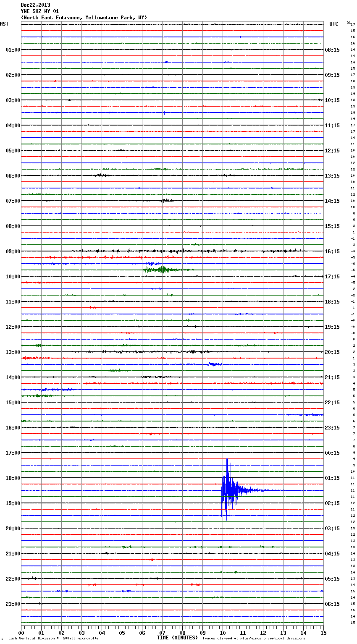
Task: Select the 04:15 UTC time label
Action: click(332, 554)
